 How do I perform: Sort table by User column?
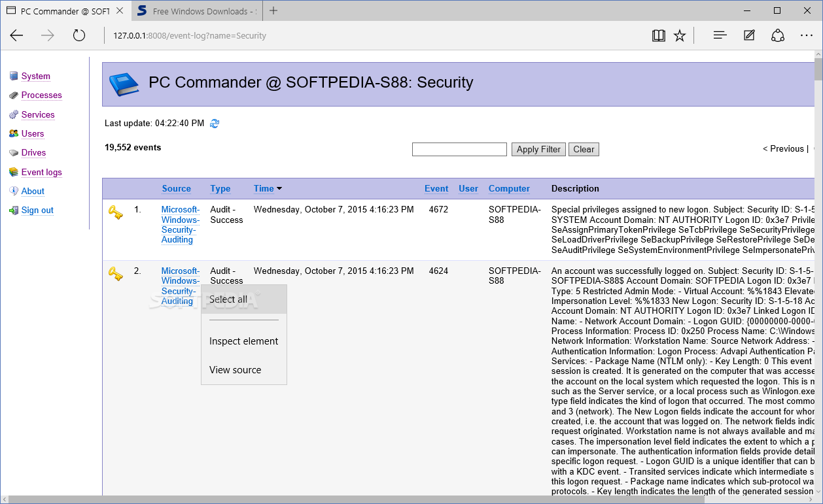(468, 189)
